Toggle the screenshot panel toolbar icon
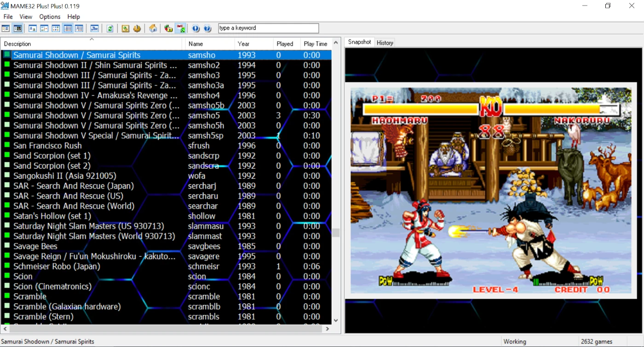The image size is (644, 347). click(x=17, y=28)
